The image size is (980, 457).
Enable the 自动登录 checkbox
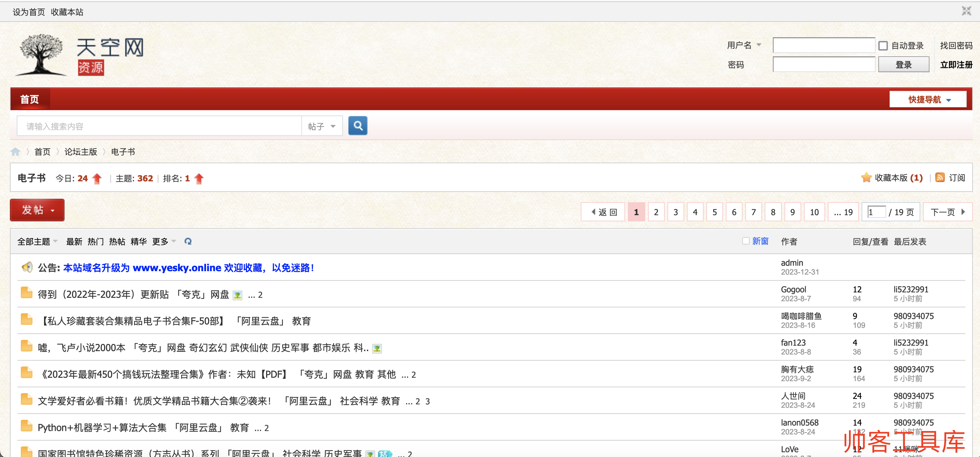coord(883,45)
